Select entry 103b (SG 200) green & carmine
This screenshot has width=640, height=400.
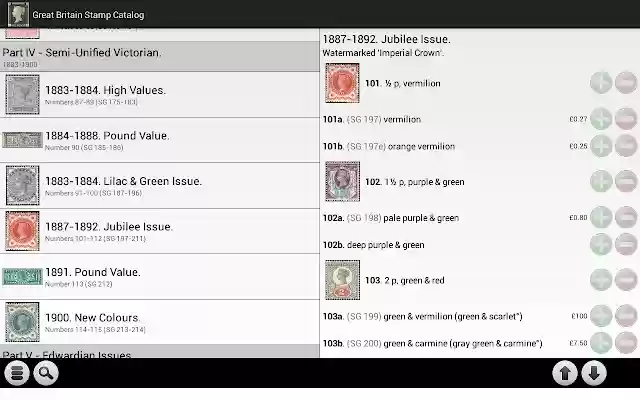433,343
